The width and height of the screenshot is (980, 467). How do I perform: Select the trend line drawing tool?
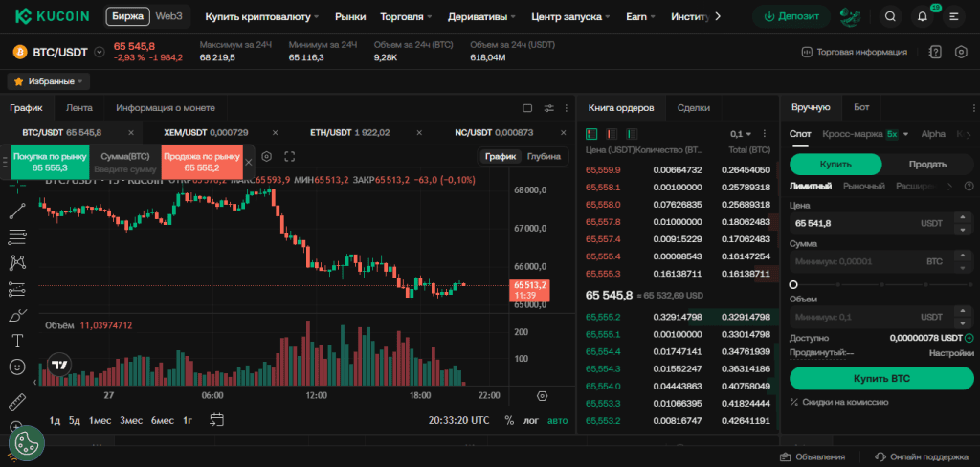point(17,211)
